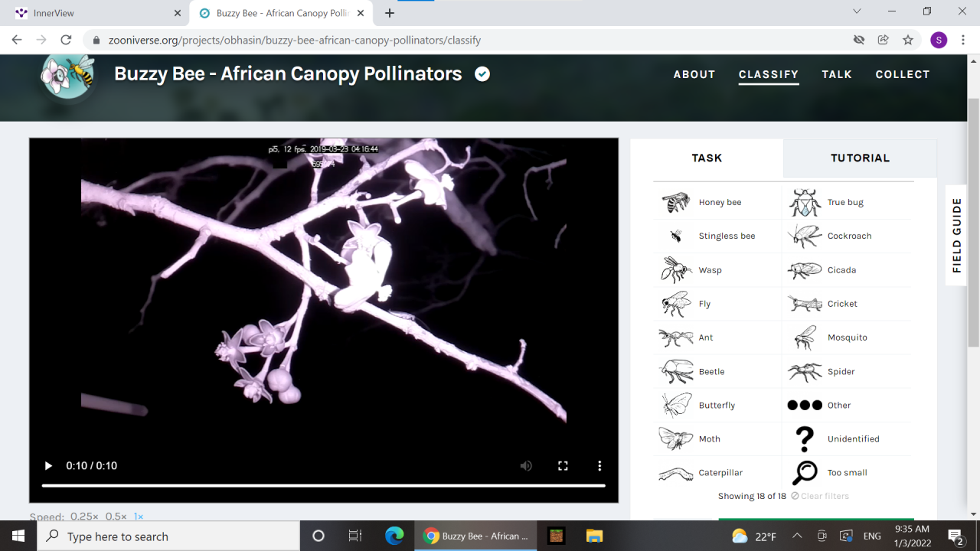The height and width of the screenshot is (551, 980).
Task: Set playback speed to 0.5×
Action: point(116,517)
